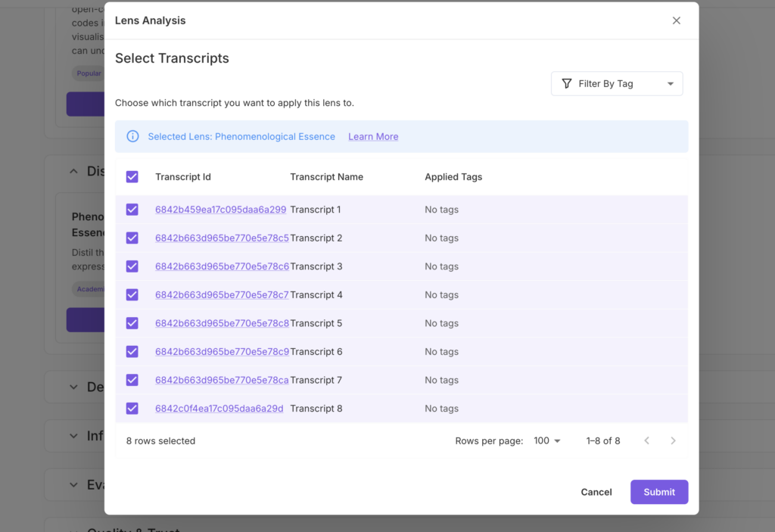
Task: Submit the selected transcripts
Action: pyautogui.click(x=658, y=492)
